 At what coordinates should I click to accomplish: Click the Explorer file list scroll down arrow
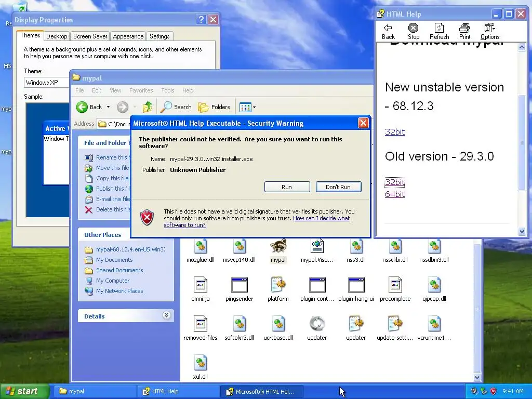point(477,377)
